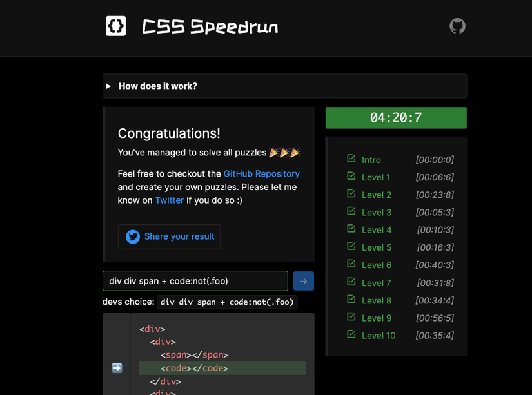The height and width of the screenshot is (395, 532).
Task: Click the green checkmark beside Intro
Action: click(x=351, y=159)
